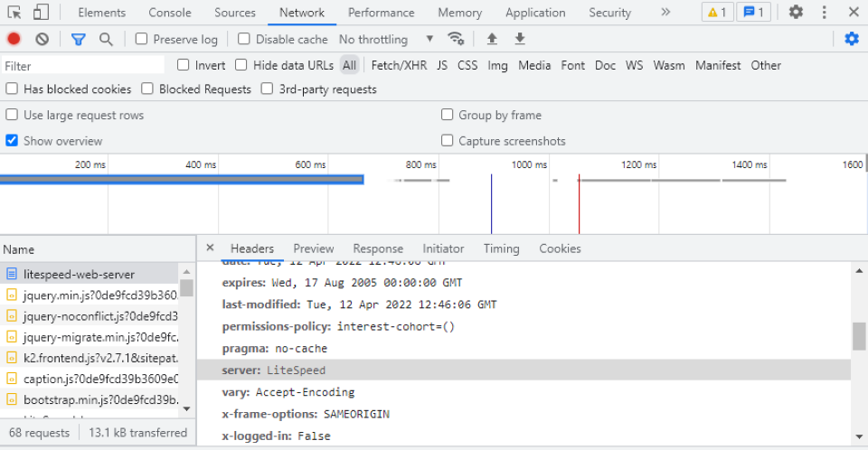868x450 pixels.
Task: Filter requests by Fetch/XHR
Action: pos(399,65)
